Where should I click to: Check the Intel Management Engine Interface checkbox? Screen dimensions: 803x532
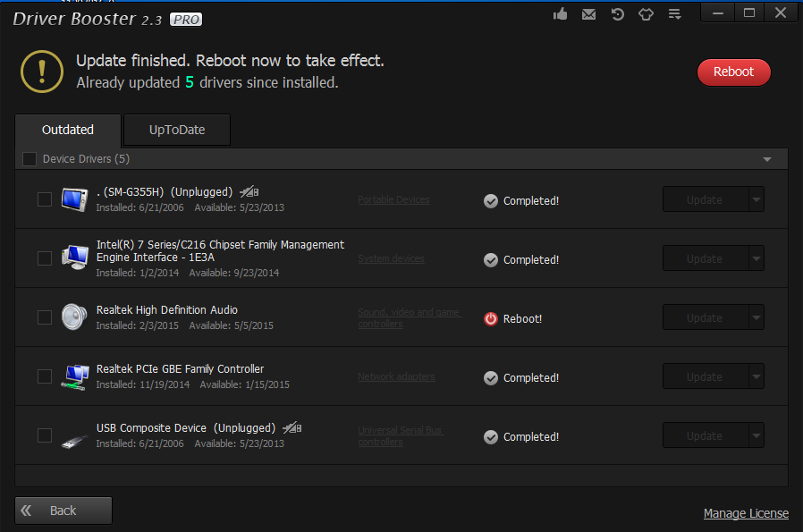(x=45, y=258)
